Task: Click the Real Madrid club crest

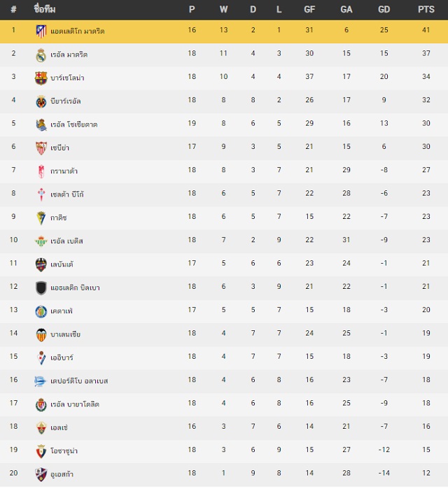Action: click(41, 55)
